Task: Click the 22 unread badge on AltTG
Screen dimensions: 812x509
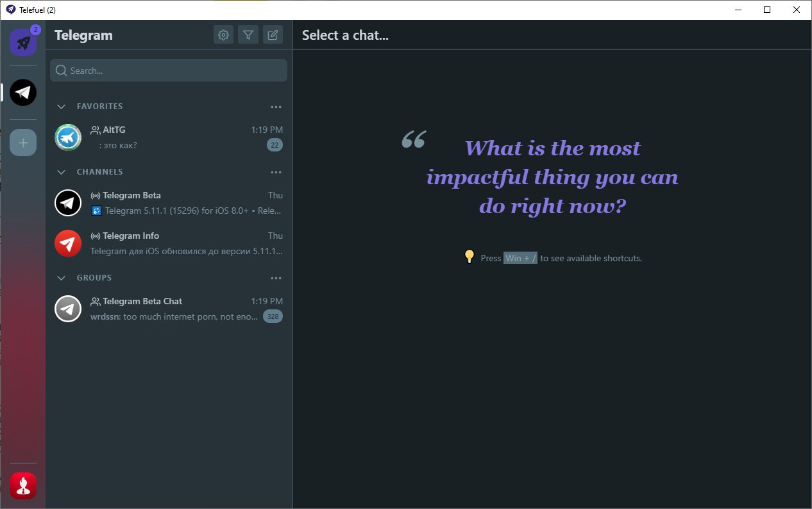Action: [x=275, y=146]
